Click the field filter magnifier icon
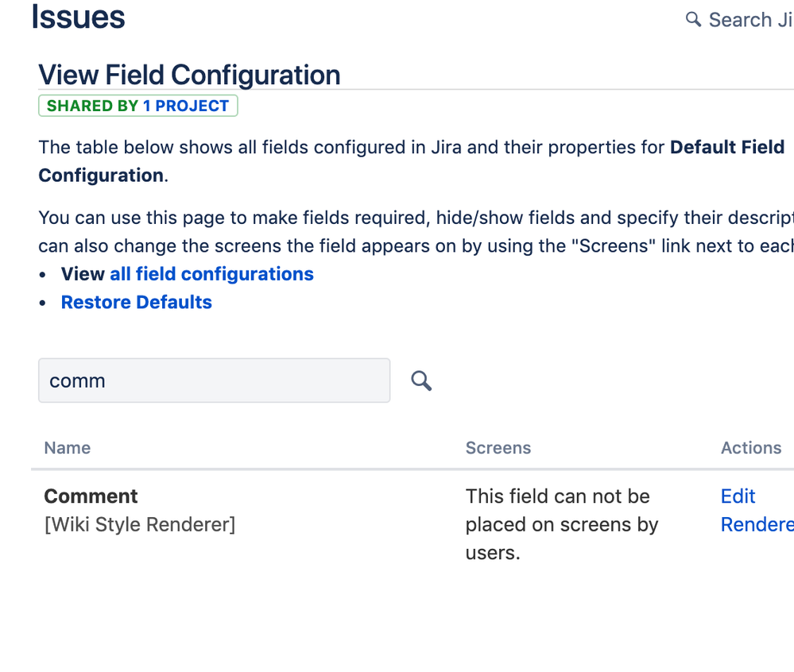Screen dimensions: 794x672 [x=420, y=380]
